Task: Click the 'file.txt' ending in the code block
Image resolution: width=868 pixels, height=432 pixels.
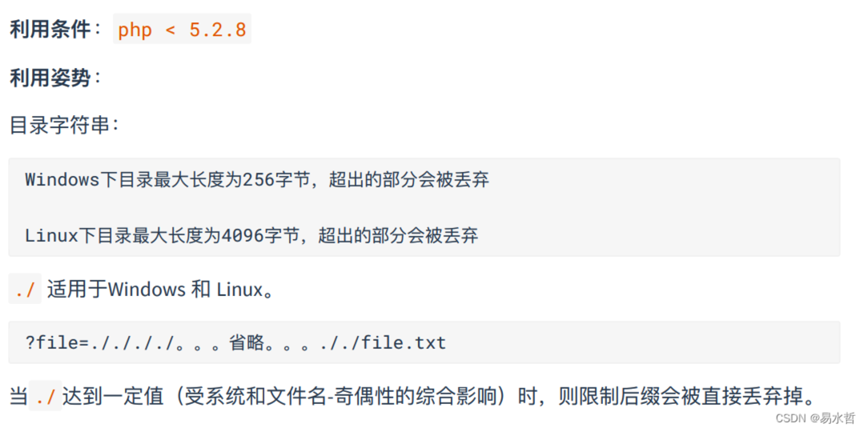Action: (404, 343)
